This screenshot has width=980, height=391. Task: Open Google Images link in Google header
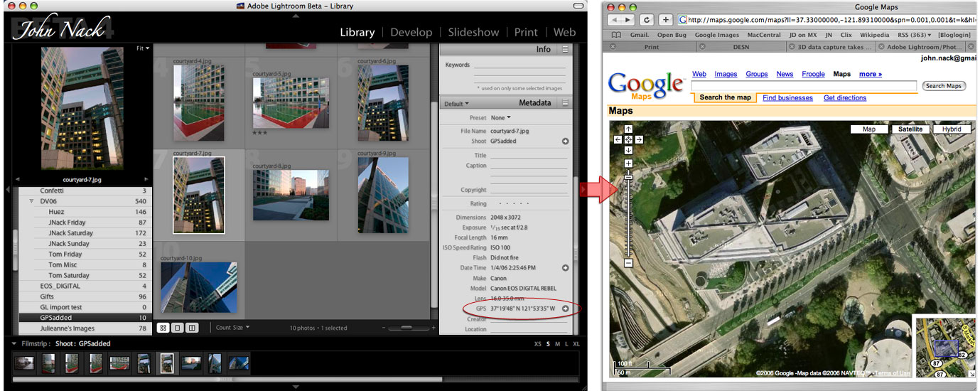tap(726, 74)
